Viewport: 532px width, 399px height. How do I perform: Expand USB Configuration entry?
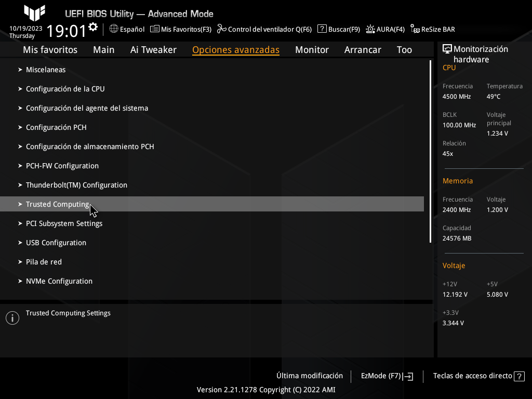(x=56, y=243)
